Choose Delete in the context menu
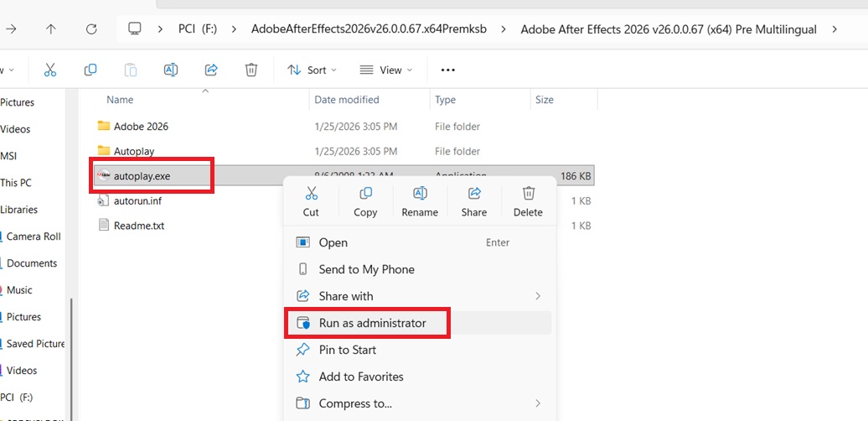Screen dimensions: 868x421 tap(528, 201)
